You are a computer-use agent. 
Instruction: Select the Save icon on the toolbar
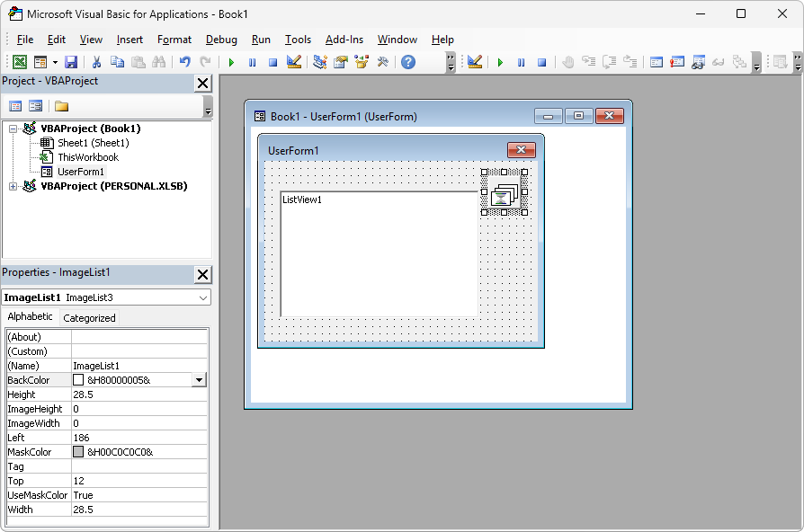[71, 61]
